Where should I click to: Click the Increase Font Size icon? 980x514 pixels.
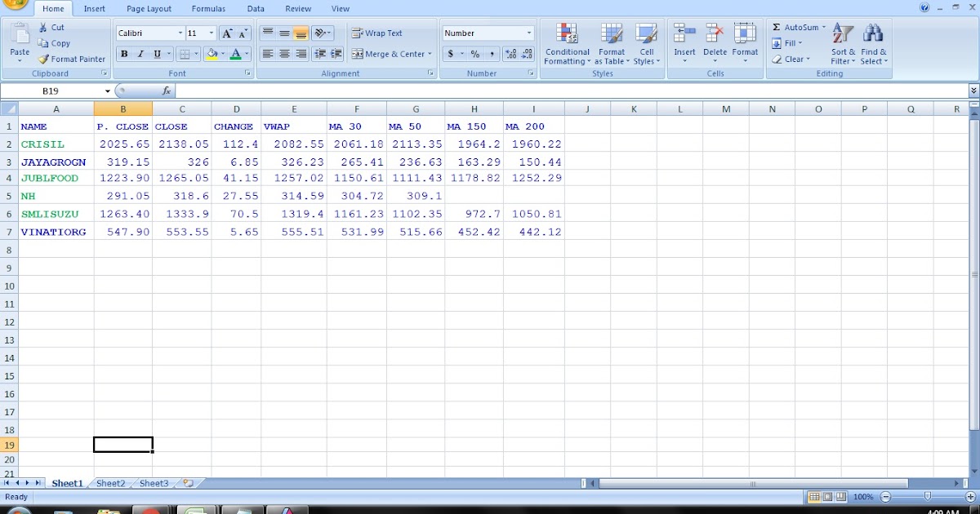pos(228,33)
